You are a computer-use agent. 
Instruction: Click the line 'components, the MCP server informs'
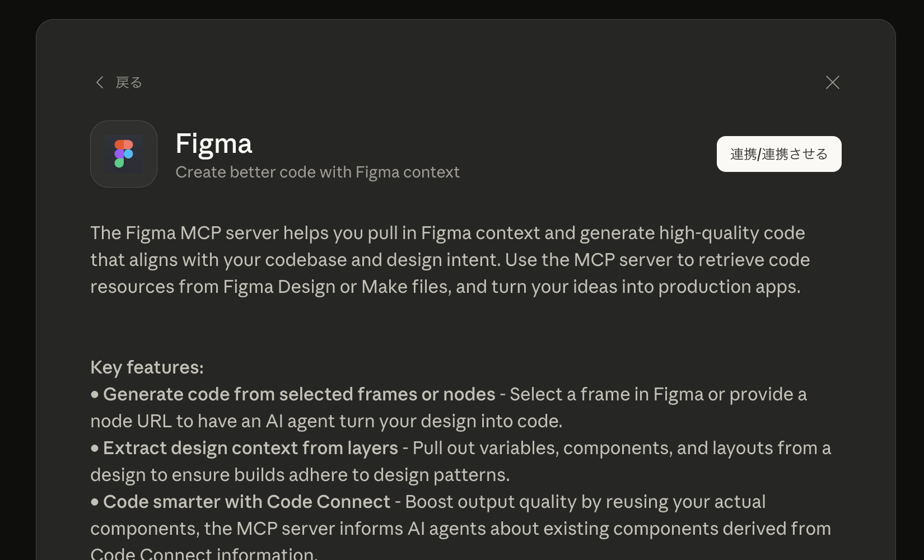460,529
